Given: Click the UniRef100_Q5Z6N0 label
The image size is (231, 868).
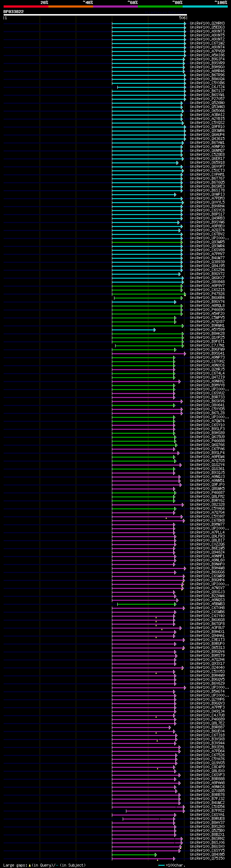Looking at the screenshot, I should point(207,103).
